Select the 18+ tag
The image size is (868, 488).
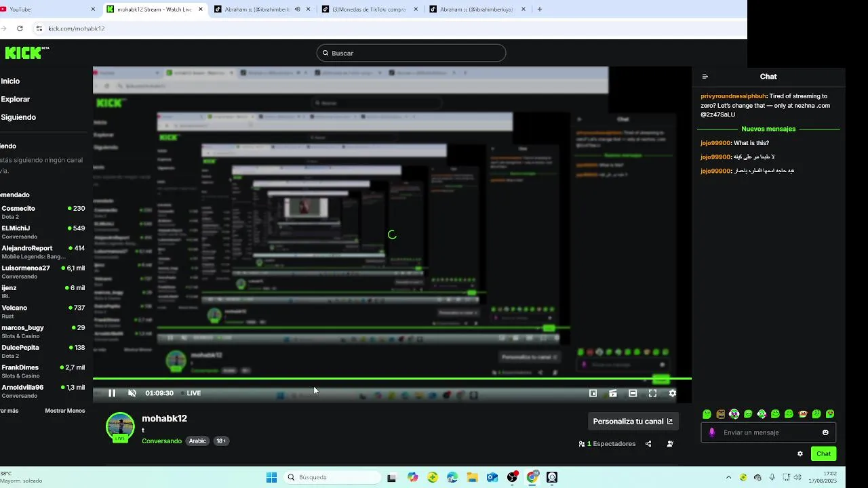pos(221,441)
